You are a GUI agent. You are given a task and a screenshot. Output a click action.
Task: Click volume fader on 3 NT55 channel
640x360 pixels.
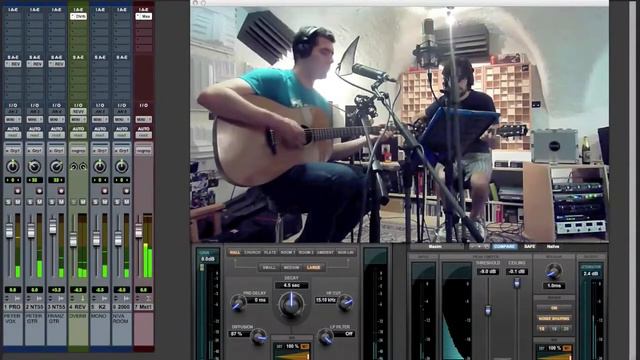point(52,227)
